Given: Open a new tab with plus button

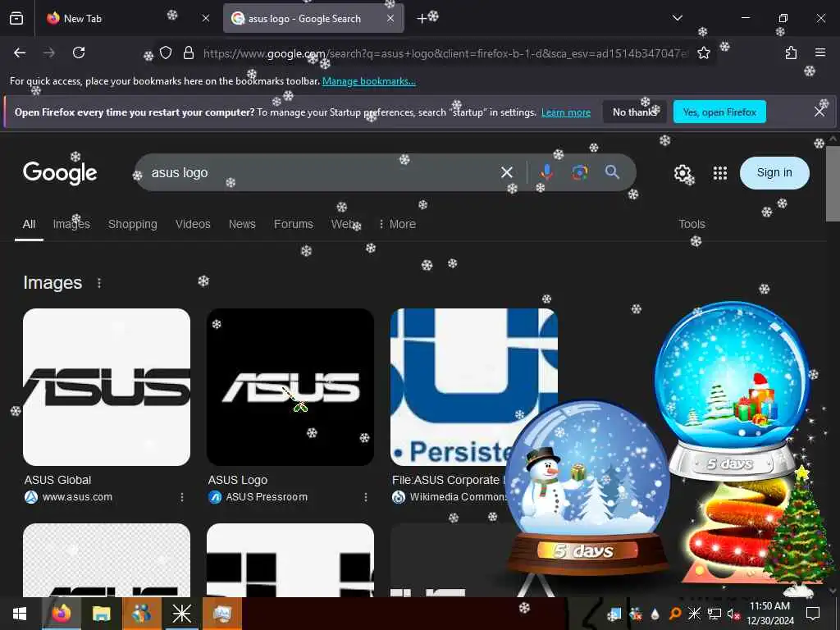Looking at the screenshot, I should (x=422, y=18).
